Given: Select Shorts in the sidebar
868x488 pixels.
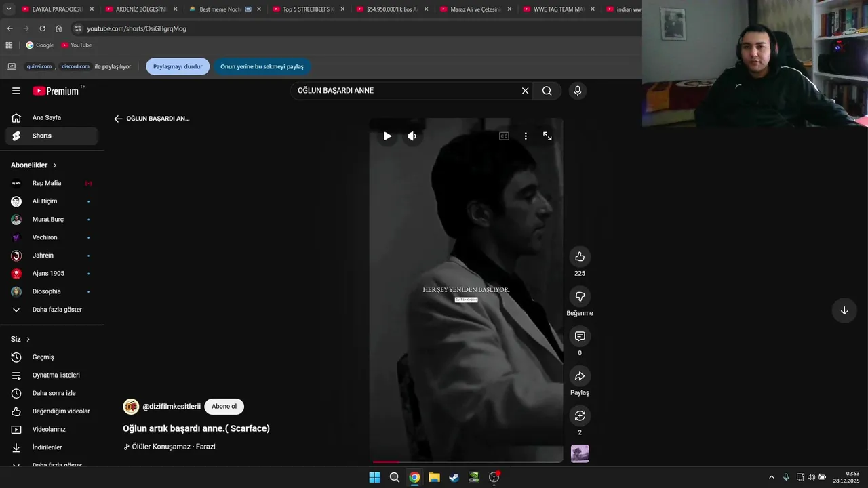Looking at the screenshot, I should pyautogui.click(x=52, y=136).
